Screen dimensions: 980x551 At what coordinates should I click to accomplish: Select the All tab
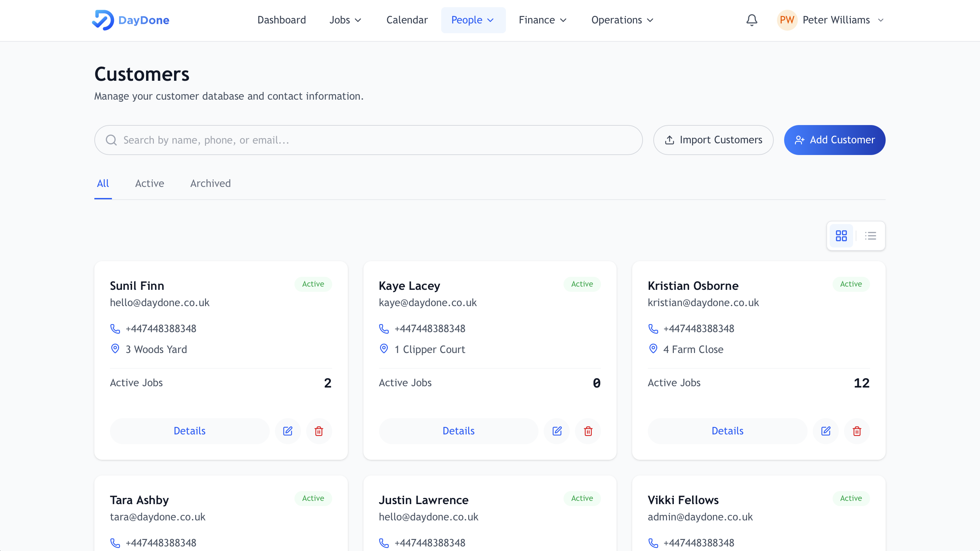(103, 184)
